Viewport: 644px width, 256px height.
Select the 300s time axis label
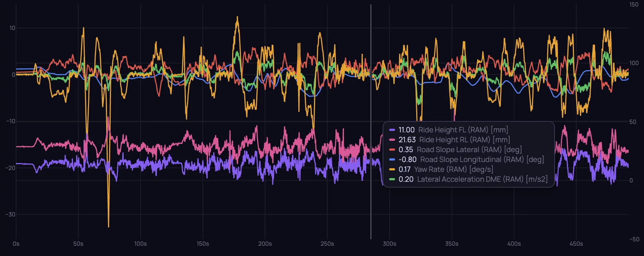[x=390, y=244]
